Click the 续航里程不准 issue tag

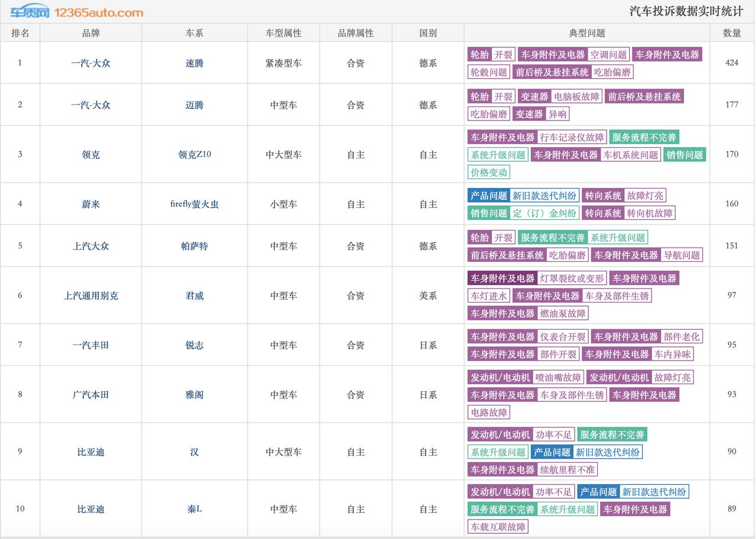pyautogui.click(x=568, y=469)
